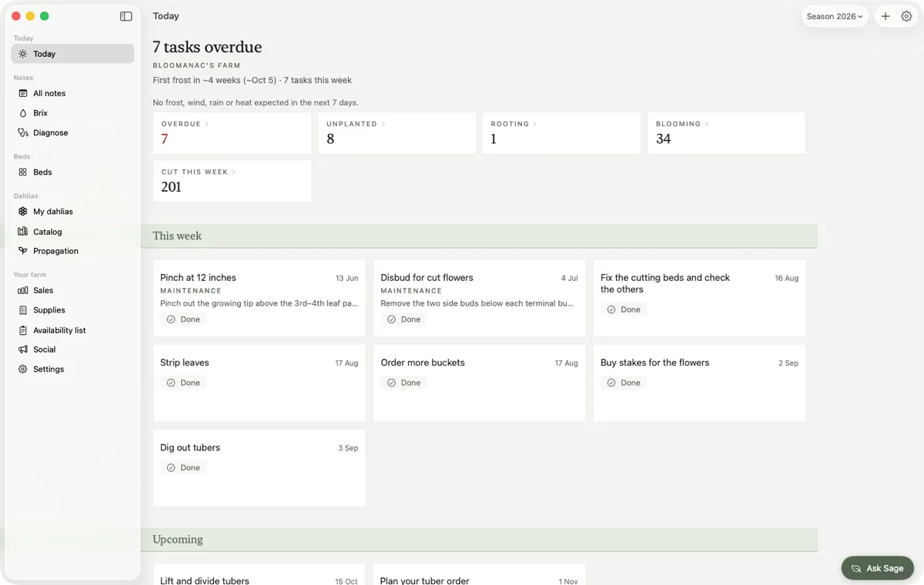Open All notes in the sidebar

(72, 93)
